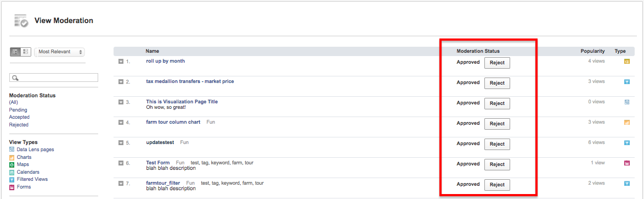Image resolution: width=644 pixels, height=199 pixels.
Task: Open the Most Relevant sort dropdown
Action: tap(59, 52)
